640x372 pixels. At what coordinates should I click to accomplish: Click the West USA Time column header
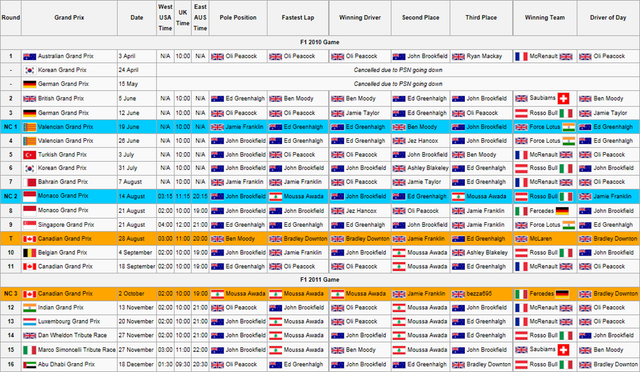[x=165, y=18]
